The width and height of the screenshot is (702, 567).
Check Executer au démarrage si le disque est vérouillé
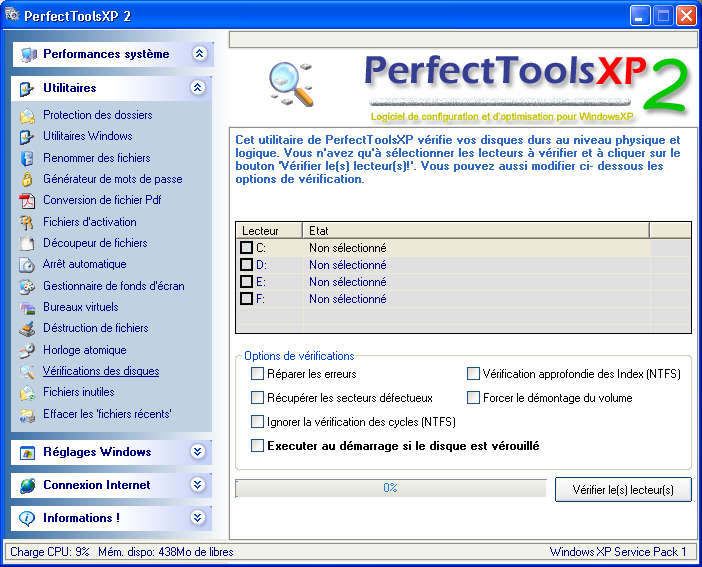point(257,445)
